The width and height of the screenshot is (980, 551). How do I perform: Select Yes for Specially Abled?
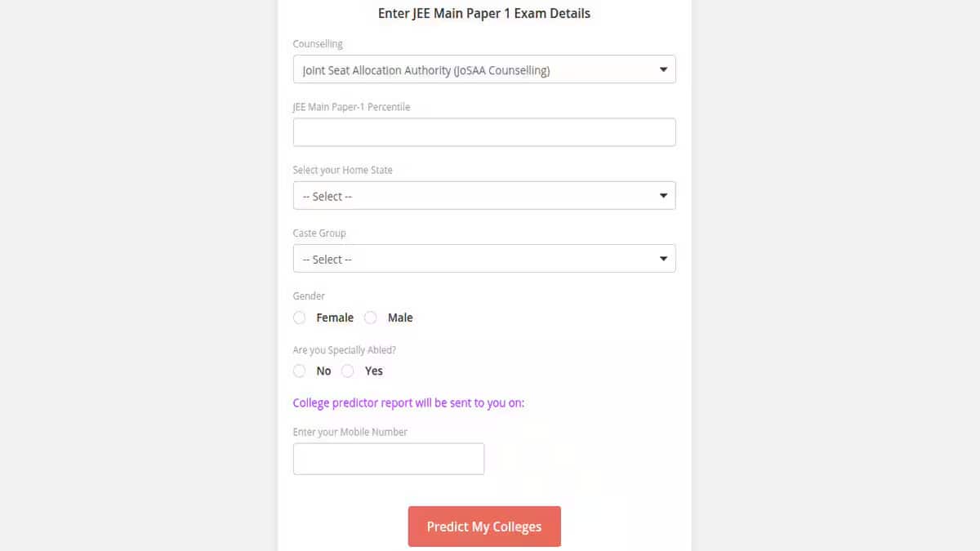click(348, 371)
